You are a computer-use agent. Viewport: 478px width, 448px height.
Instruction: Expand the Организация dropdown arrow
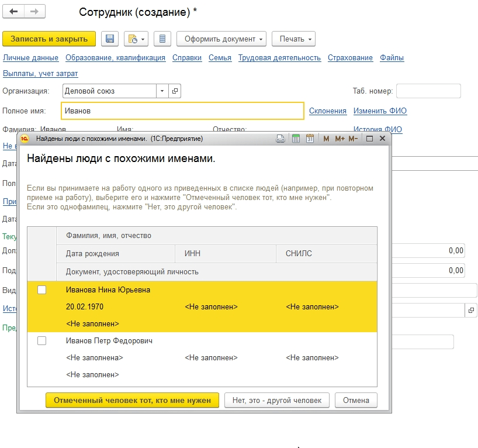click(x=162, y=91)
